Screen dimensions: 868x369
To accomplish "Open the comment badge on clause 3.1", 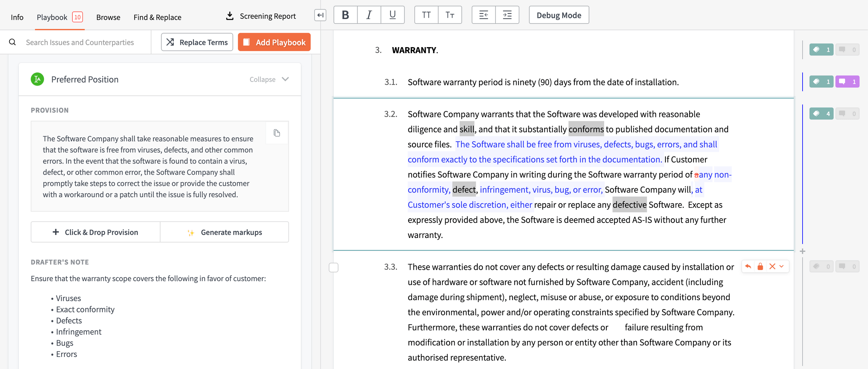I will [847, 81].
